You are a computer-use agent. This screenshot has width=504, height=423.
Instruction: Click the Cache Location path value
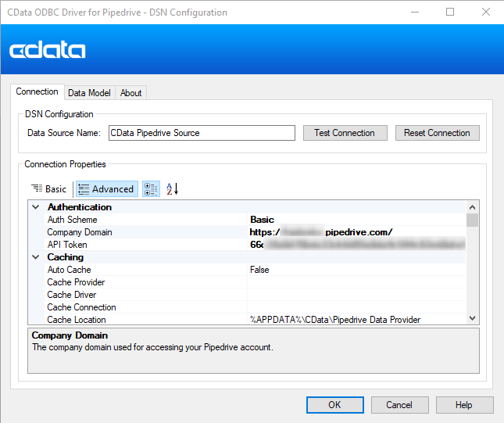click(335, 320)
